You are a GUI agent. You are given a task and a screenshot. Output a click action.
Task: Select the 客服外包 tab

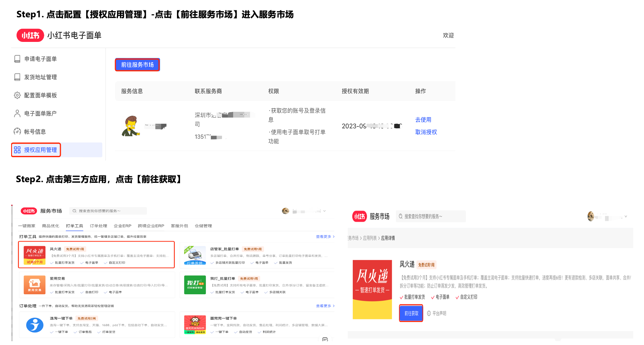(x=179, y=226)
